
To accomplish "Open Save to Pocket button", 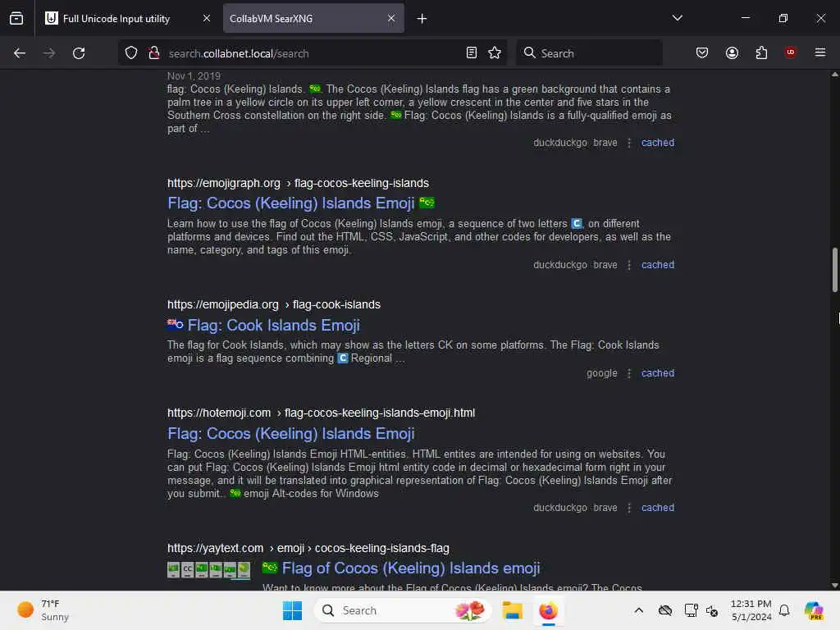I will [702, 52].
